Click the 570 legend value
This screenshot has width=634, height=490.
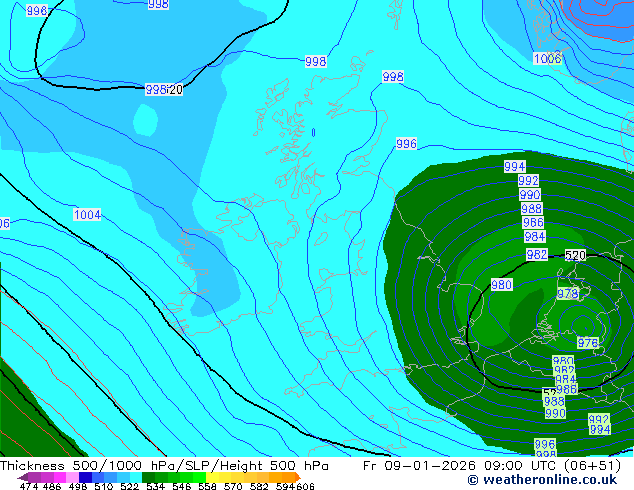(233, 486)
